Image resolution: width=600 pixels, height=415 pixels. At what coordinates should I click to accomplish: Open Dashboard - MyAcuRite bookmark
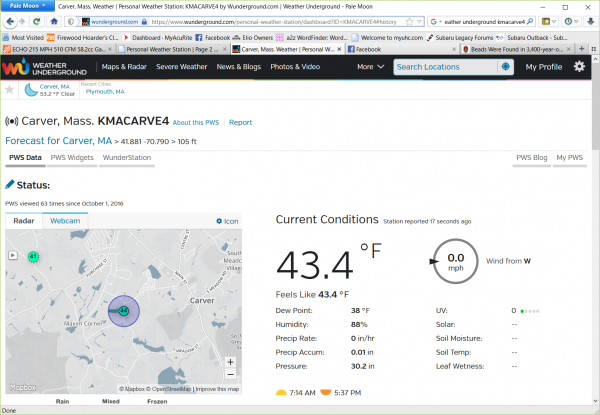tap(157, 37)
